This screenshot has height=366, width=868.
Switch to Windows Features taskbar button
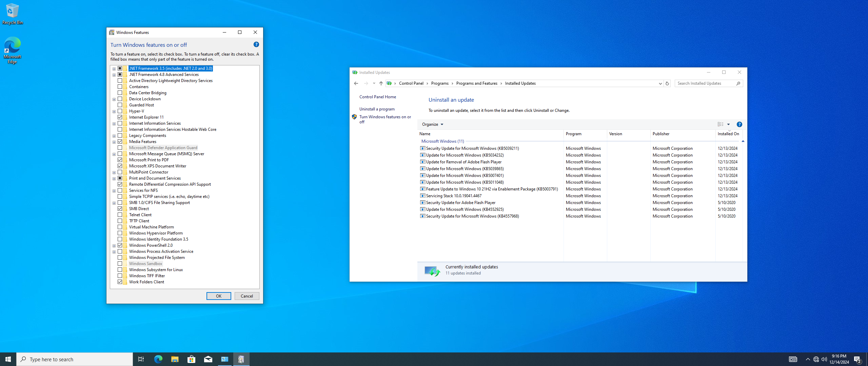click(241, 359)
